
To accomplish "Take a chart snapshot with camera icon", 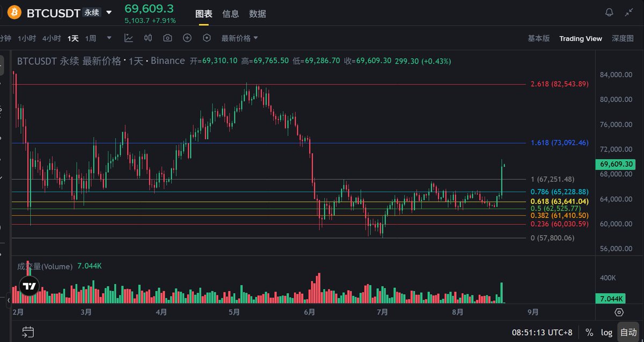I will (167, 38).
